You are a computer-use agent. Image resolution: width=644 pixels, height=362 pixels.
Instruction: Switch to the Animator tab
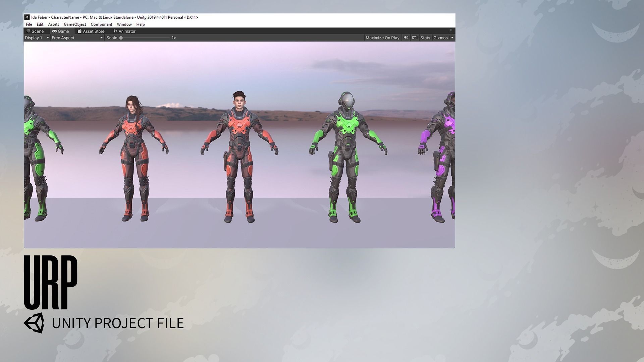(124, 31)
